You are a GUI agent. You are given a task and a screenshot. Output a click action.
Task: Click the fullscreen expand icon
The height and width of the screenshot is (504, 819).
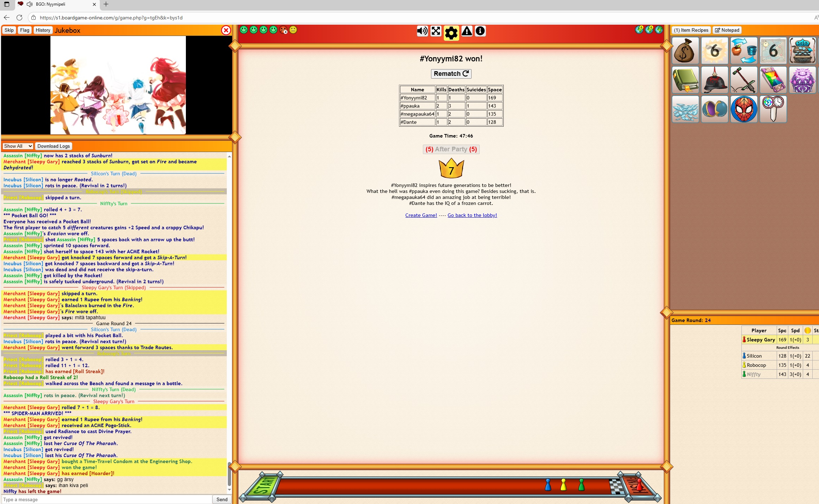point(436,31)
